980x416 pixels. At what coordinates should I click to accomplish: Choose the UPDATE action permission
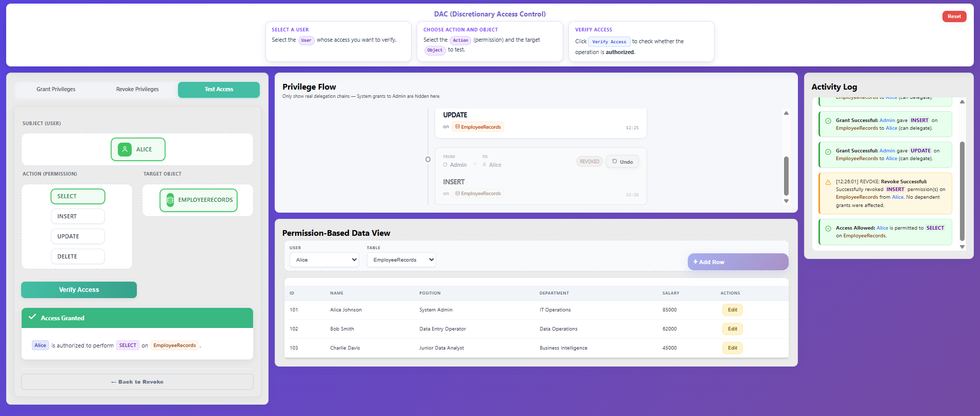coord(78,236)
